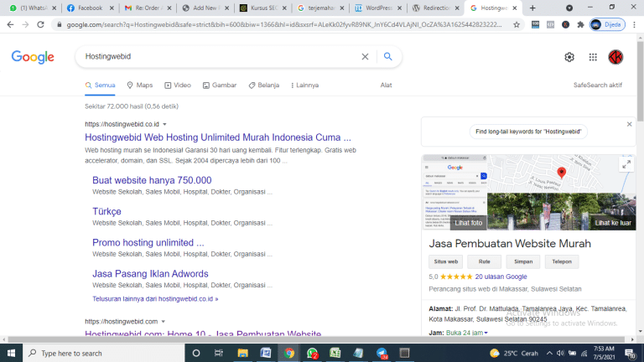644x362 pixels.
Task: Open Chrome three-dot menu
Action: [635, 24]
